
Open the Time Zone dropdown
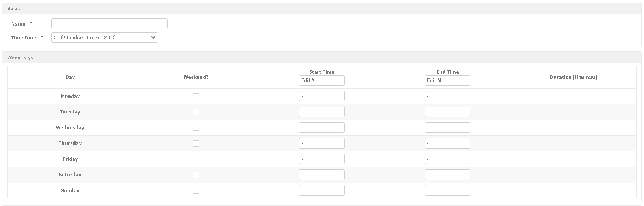pyautogui.click(x=105, y=38)
